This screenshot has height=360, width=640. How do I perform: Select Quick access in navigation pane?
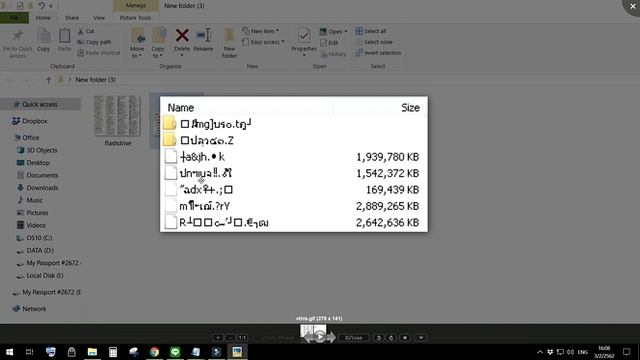(40, 104)
